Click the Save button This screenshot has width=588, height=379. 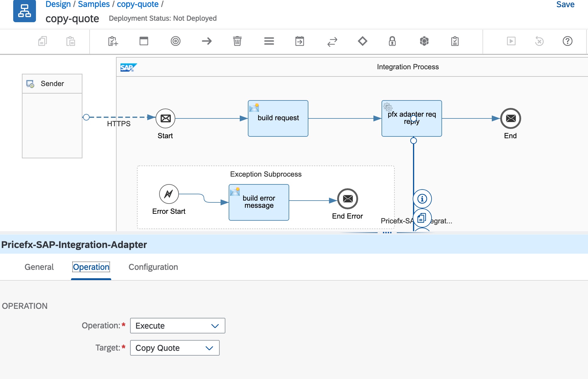565,4
